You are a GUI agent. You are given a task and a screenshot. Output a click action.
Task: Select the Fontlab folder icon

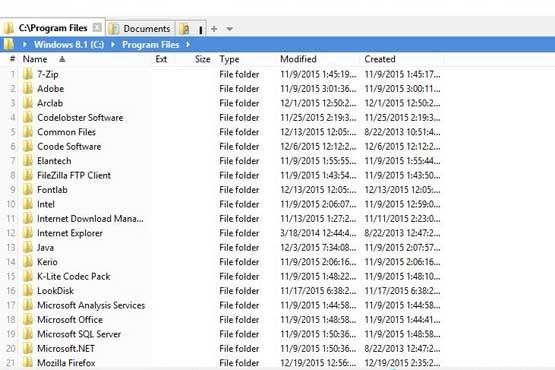coord(28,190)
